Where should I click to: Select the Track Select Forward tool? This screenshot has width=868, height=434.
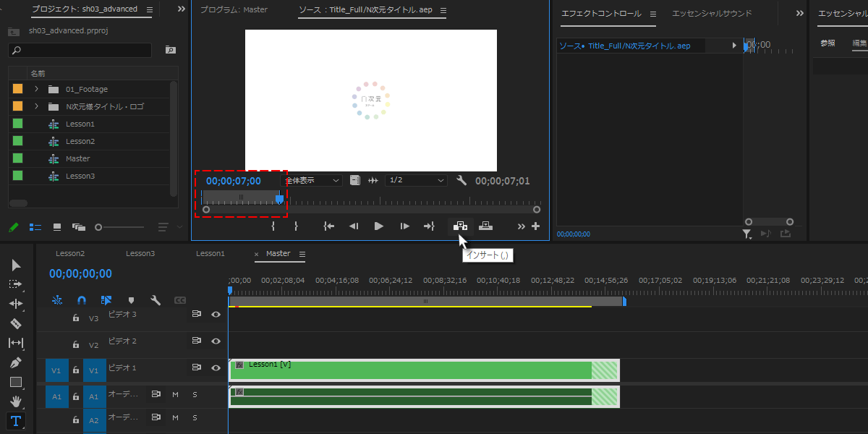point(16,284)
